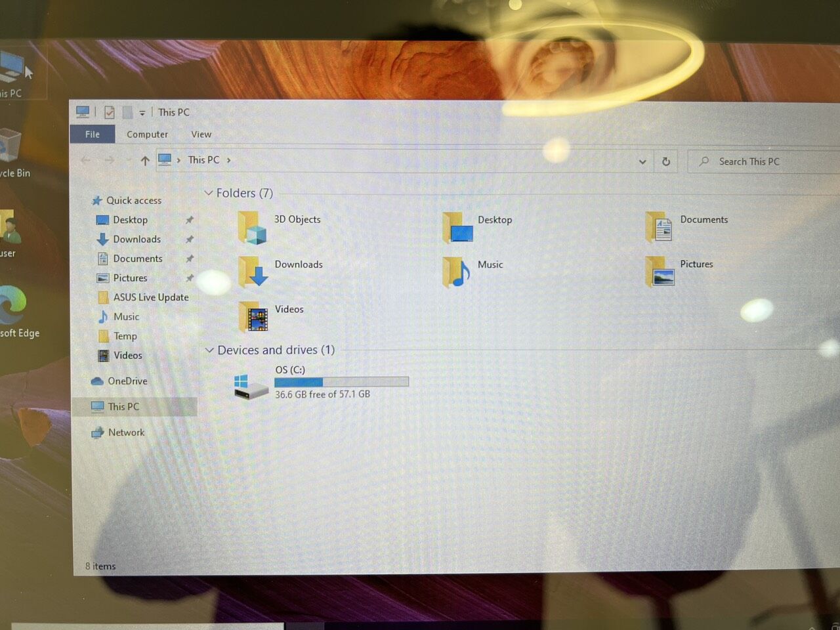Image resolution: width=840 pixels, height=630 pixels.
Task: Click the Forward navigation arrow
Action: [109, 159]
